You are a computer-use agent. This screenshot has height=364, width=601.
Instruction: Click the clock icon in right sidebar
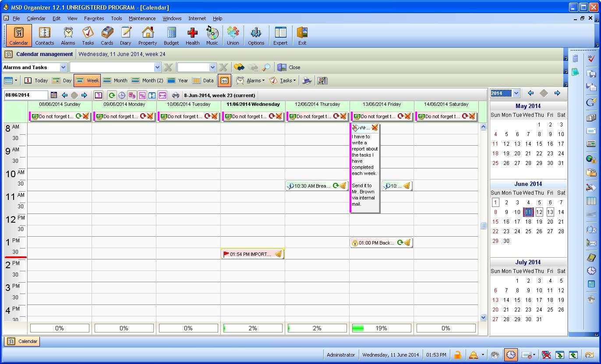(x=591, y=271)
